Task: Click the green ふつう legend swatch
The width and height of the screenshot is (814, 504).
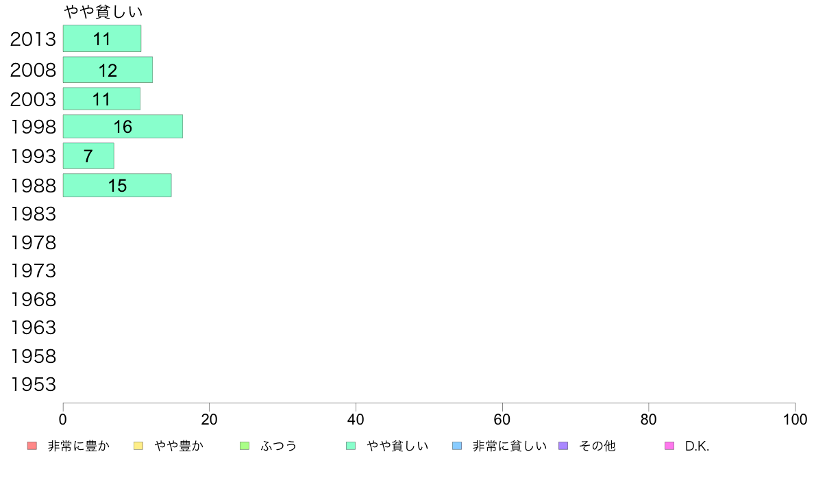Action: point(245,446)
